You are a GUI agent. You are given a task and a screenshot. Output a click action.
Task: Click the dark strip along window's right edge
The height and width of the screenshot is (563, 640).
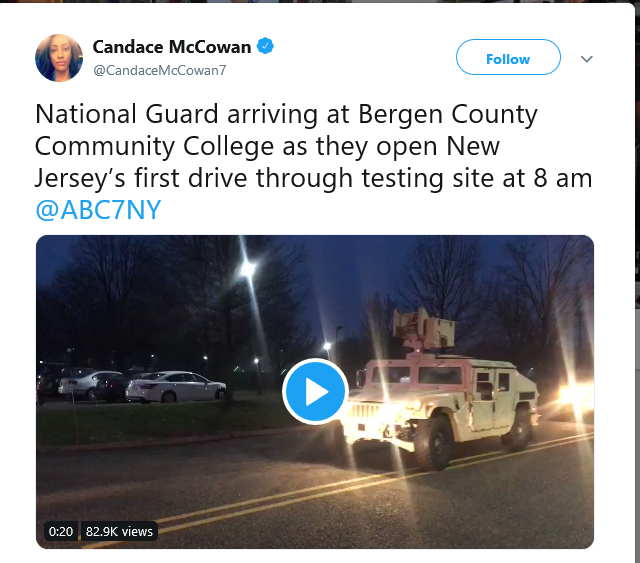[637, 282]
